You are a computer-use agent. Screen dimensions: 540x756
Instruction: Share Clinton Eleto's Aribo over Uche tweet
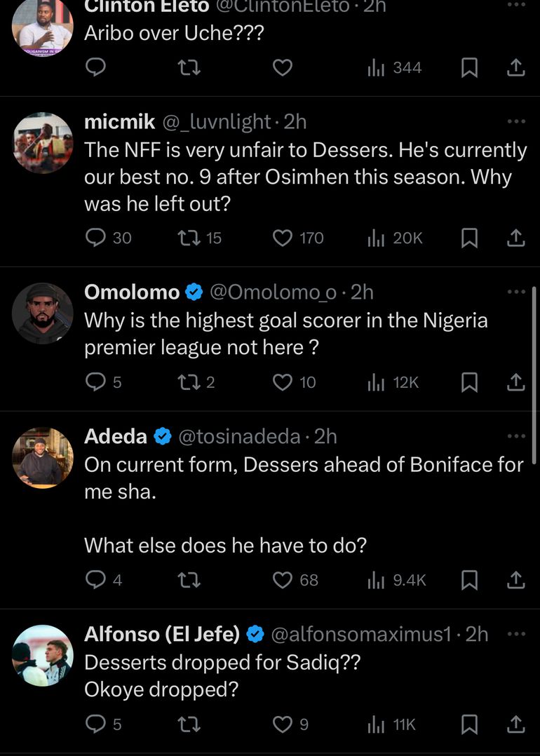[515, 67]
